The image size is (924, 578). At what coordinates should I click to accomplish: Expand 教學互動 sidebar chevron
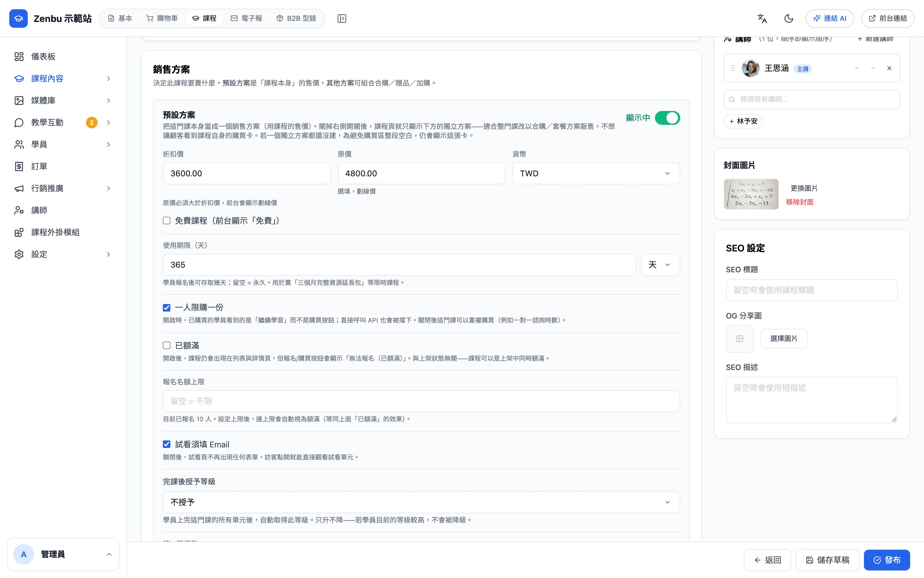point(109,122)
